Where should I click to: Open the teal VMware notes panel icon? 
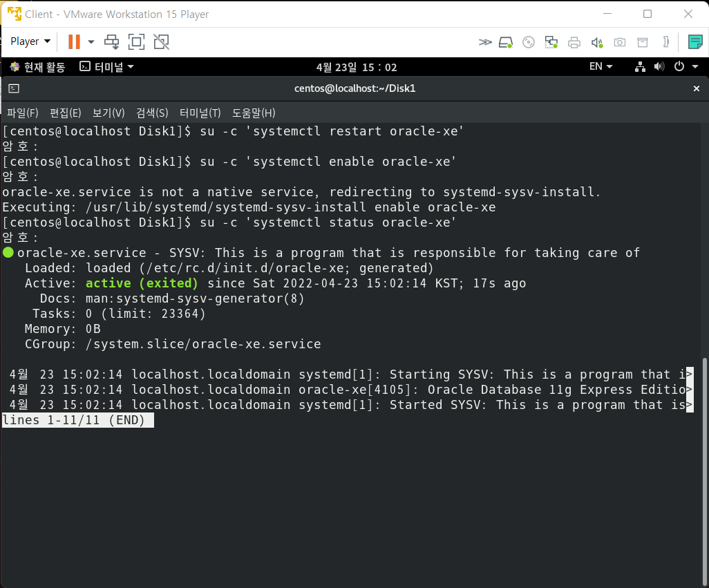pos(695,42)
